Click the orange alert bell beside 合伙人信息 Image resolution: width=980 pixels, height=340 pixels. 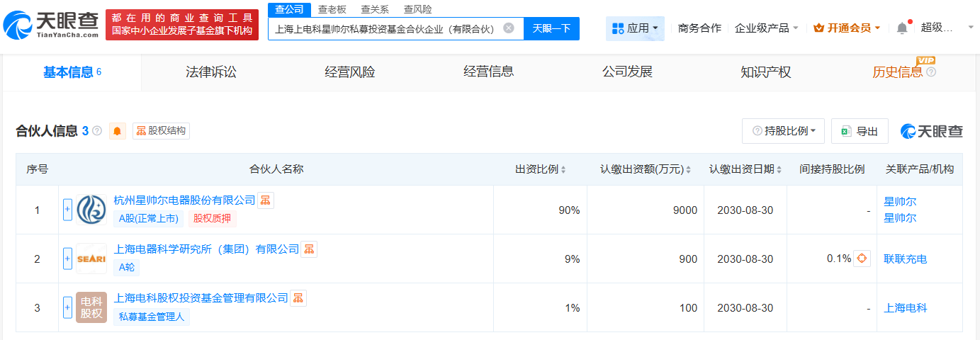coord(117,131)
